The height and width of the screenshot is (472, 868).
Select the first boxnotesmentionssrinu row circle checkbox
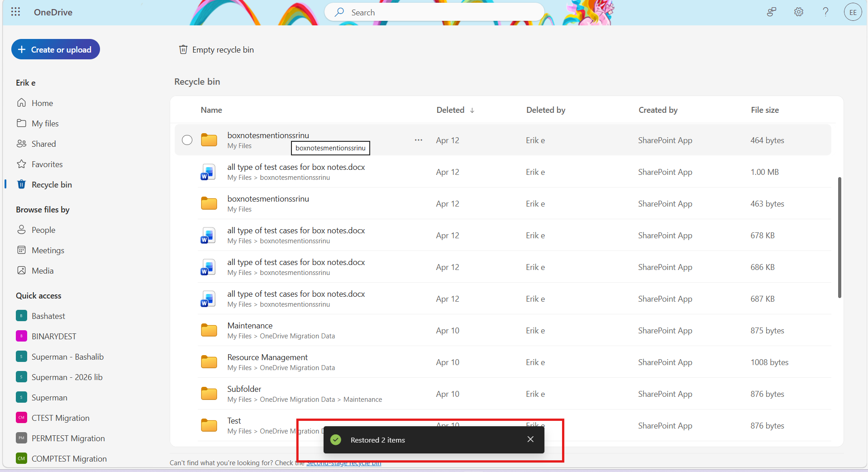point(187,140)
